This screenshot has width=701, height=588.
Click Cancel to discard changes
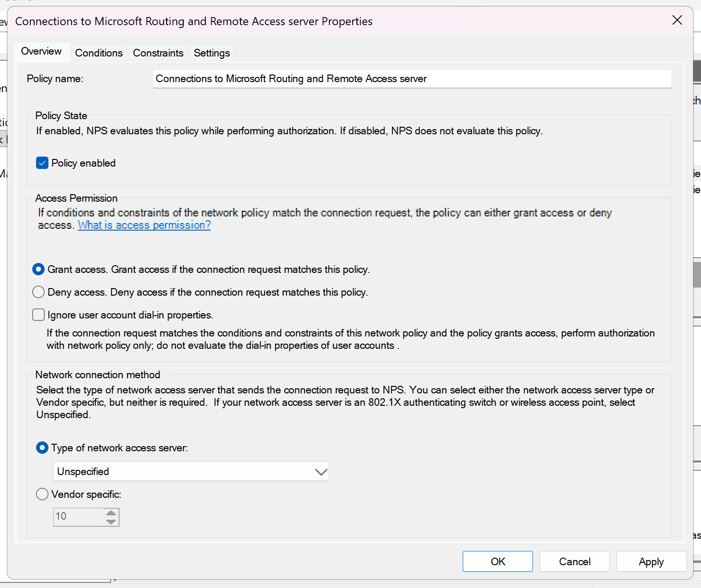pyautogui.click(x=574, y=562)
